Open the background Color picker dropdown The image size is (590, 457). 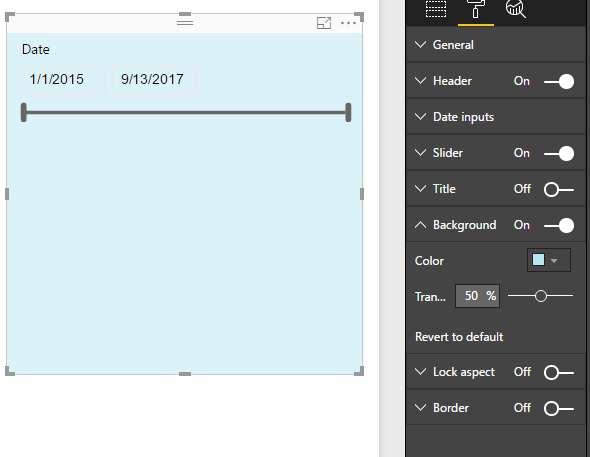pyautogui.click(x=549, y=260)
